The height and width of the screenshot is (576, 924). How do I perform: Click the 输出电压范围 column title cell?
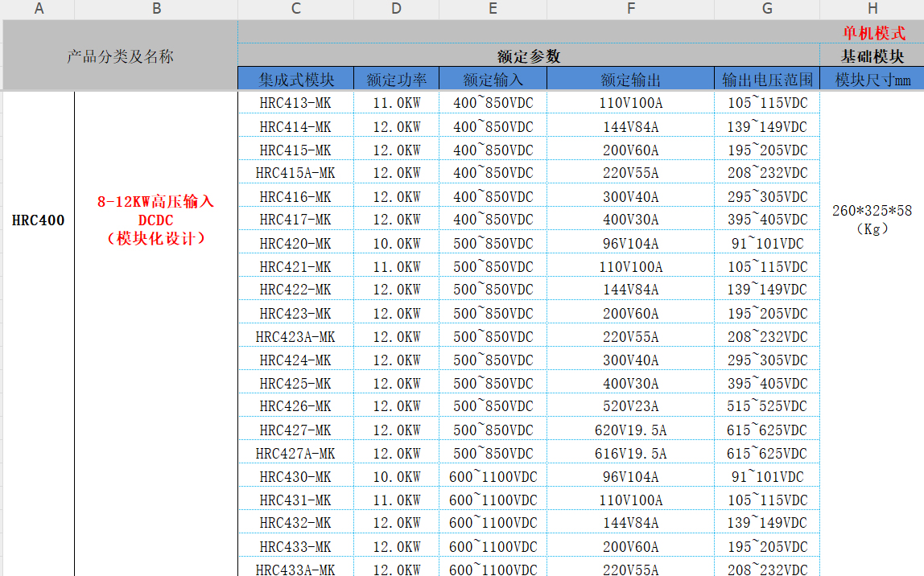766,80
